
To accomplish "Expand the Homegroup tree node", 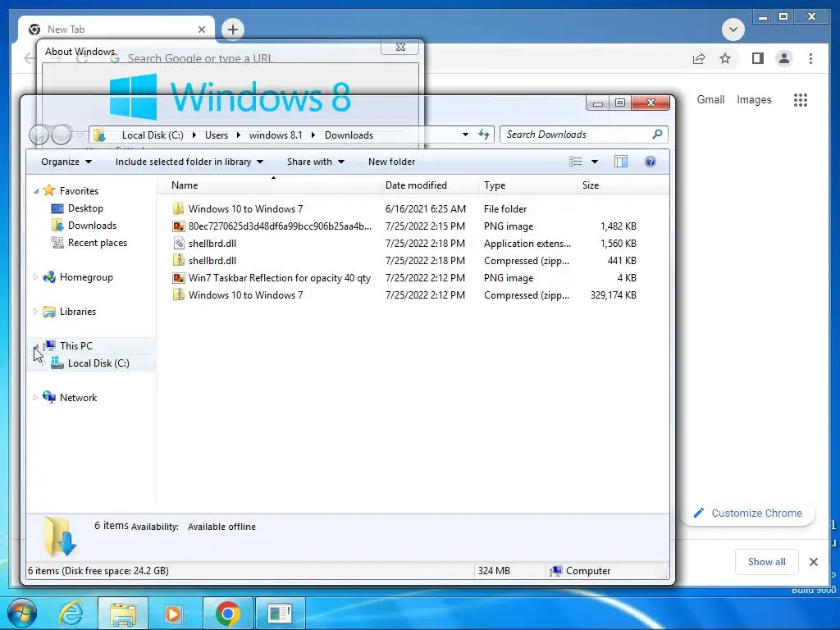I will [35, 277].
